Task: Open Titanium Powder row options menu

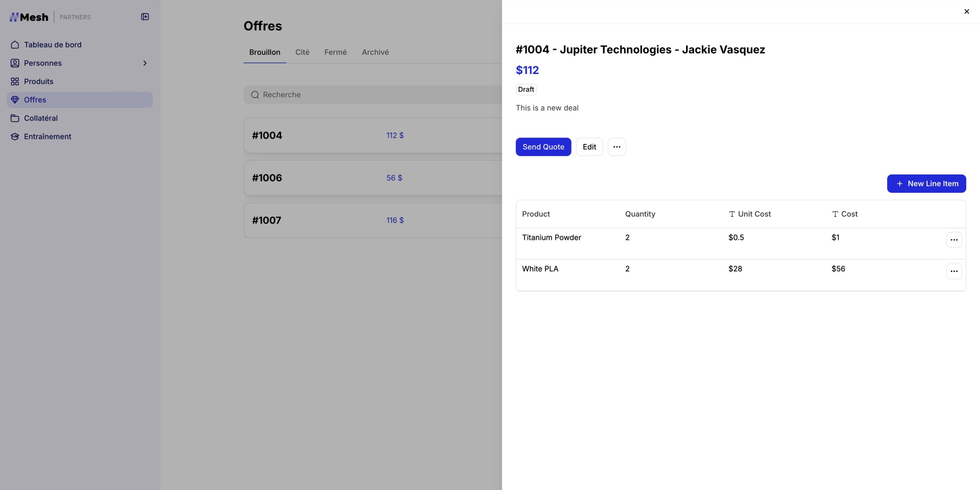Action: tap(954, 240)
